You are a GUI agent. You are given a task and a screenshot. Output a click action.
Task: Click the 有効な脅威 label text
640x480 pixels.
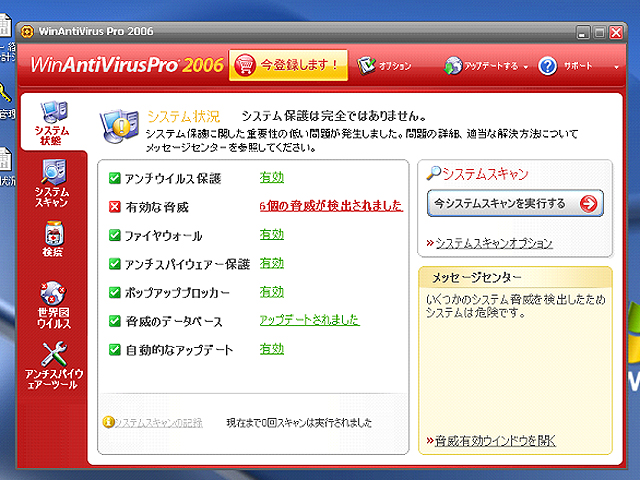[157, 207]
